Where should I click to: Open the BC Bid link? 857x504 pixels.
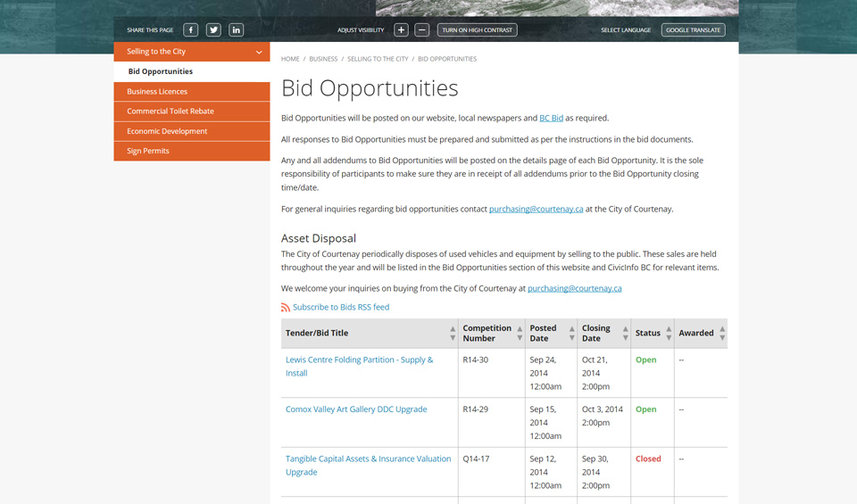551,118
